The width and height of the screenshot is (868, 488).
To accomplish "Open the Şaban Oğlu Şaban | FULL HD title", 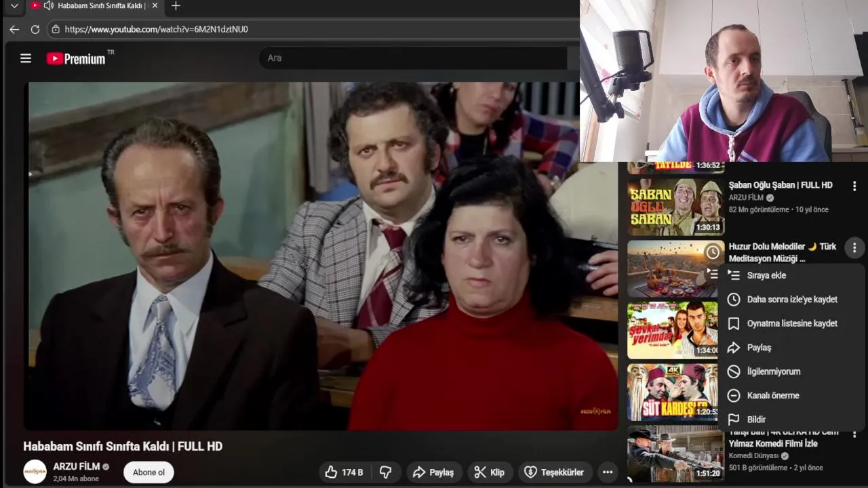I will 781,185.
